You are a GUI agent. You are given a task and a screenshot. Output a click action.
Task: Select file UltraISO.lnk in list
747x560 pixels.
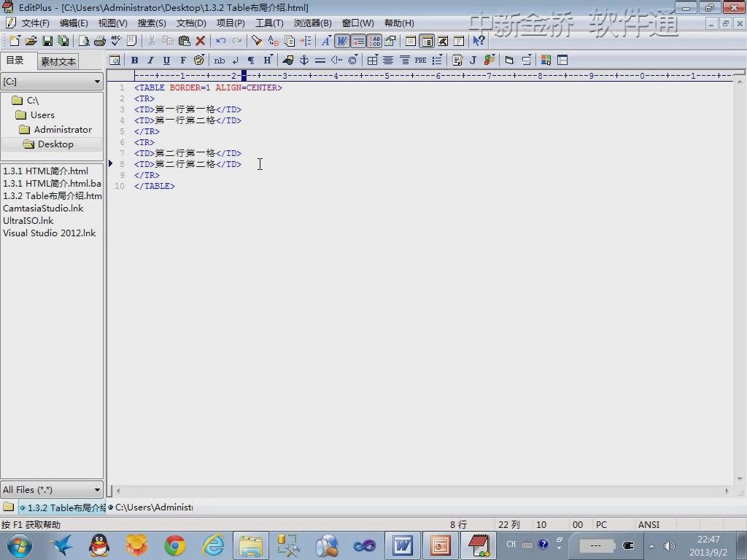tap(28, 220)
